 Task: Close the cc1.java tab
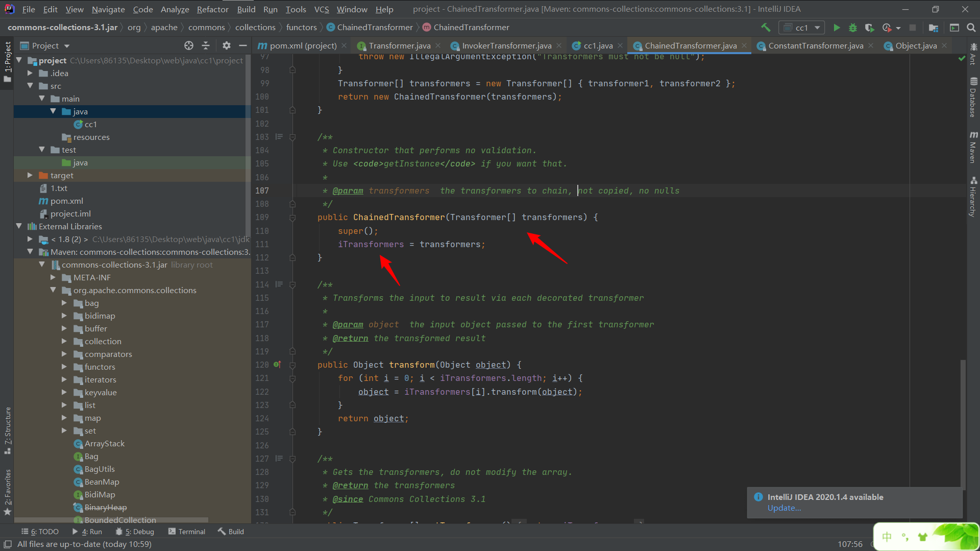tap(620, 45)
